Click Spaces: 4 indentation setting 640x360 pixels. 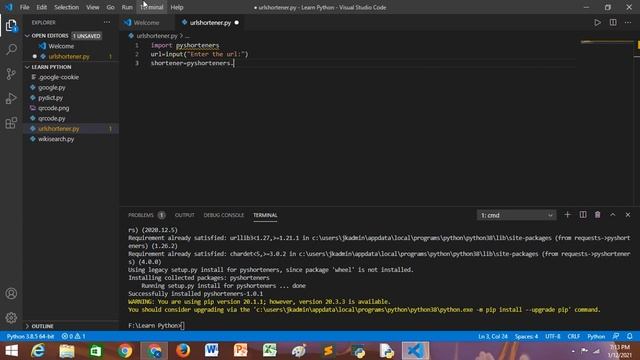coord(526,336)
